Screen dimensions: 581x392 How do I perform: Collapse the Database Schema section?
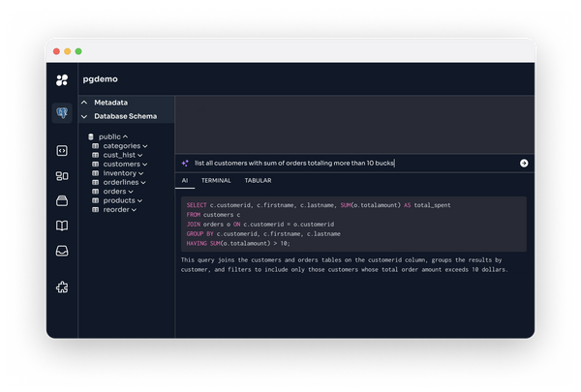coord(84,116)
